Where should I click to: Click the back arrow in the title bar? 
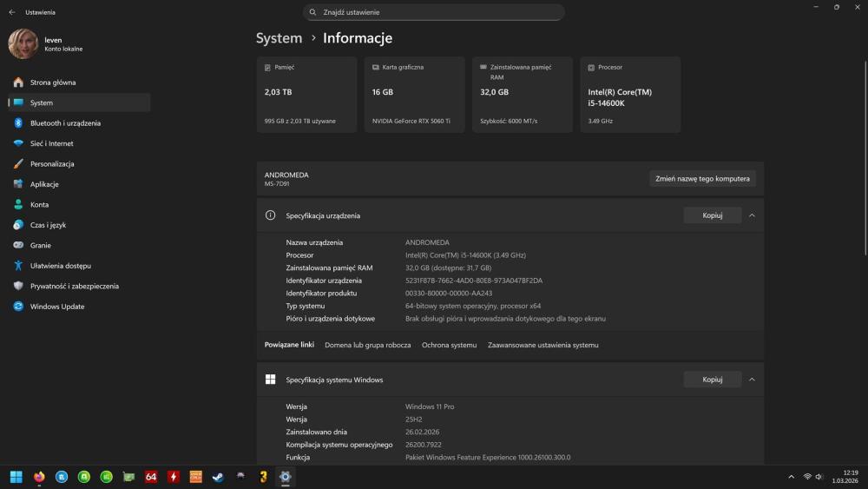pyautogui.click(x=11, y=12)
